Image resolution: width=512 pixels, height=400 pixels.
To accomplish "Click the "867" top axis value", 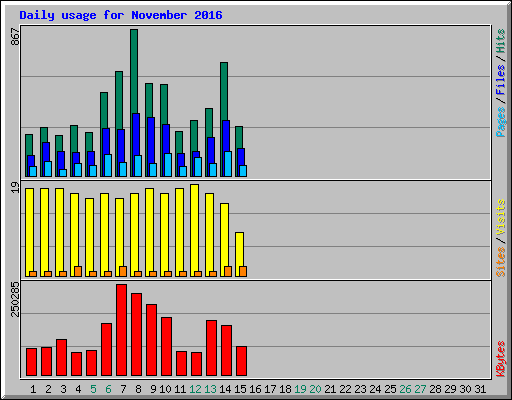I will point(15,37).
